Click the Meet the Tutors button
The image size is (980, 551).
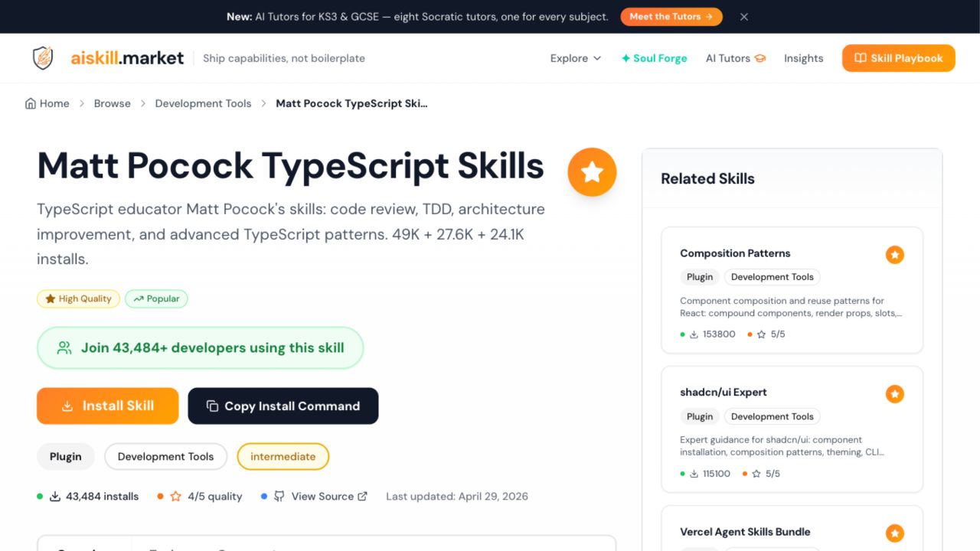tap(671, 17)
